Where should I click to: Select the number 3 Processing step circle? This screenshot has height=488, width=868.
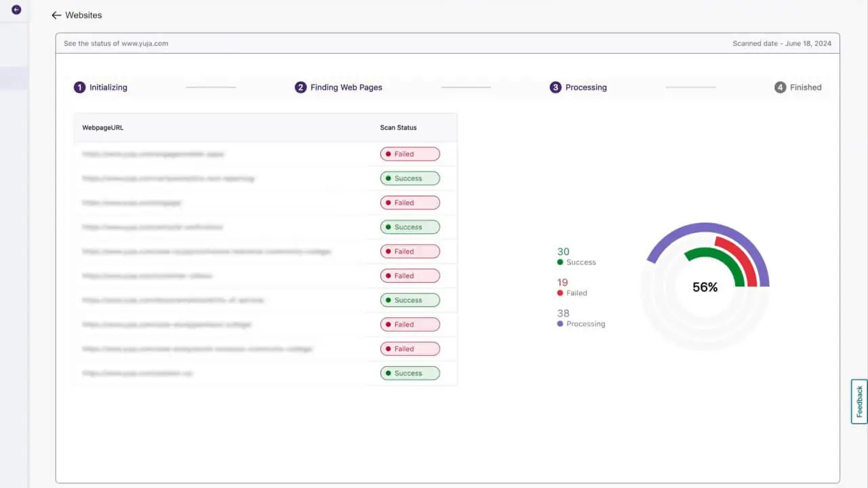[x=555, y=87]
